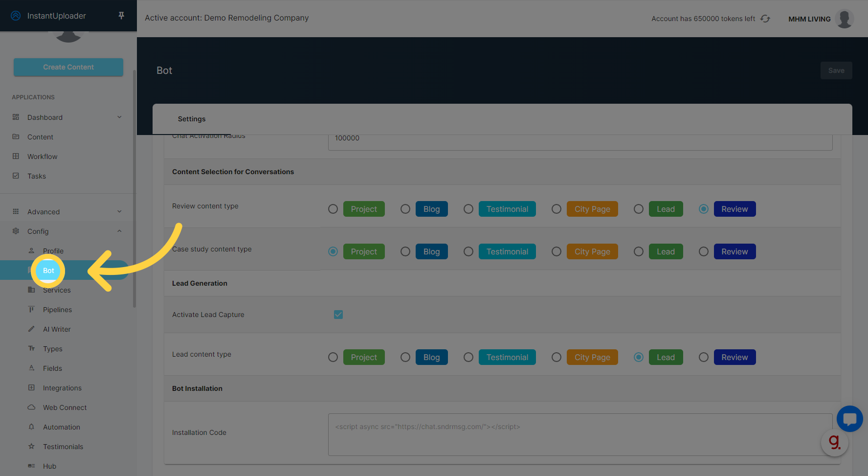Image resolution: width=868 pixels, height=476 pixels.
Task: Click the Hub icon
Action: [x=31, y=466]
